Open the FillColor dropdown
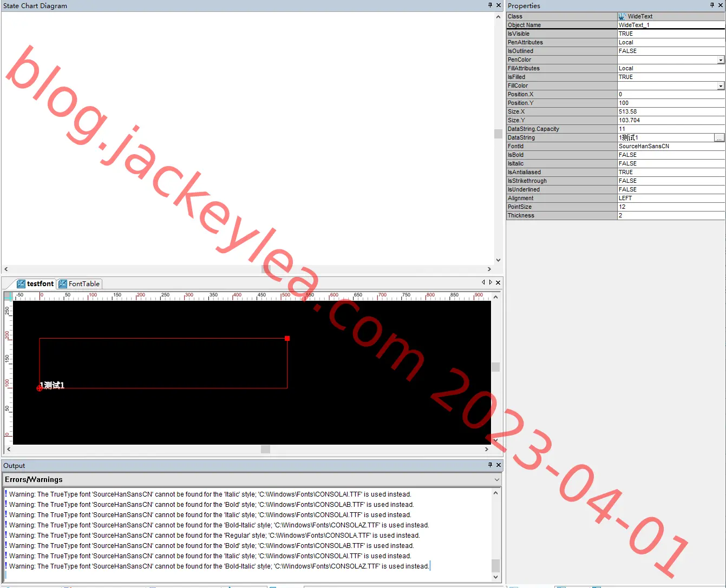The width and height of the screenshot is (726, 588). tap(721, 86)
